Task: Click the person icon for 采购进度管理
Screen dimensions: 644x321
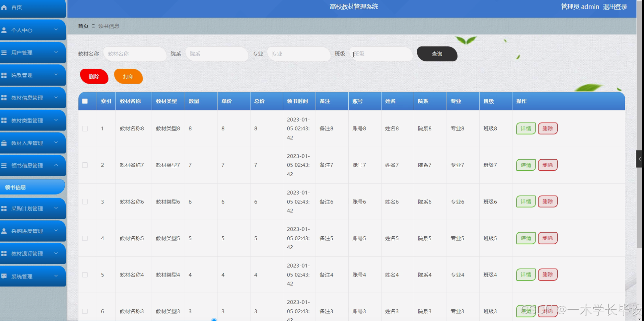Action: [x=4, y=231]
